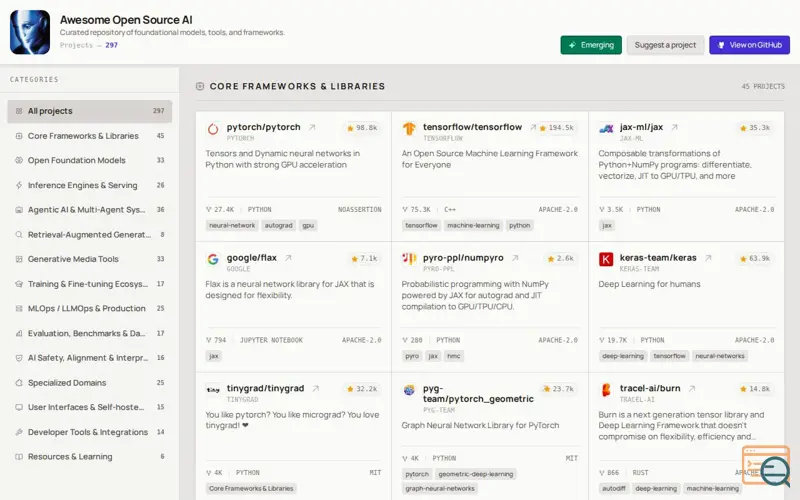The width and height of the screenshot is (800, 500).
Task: Click the pyro-ppl logo icon
Action: 409,259
